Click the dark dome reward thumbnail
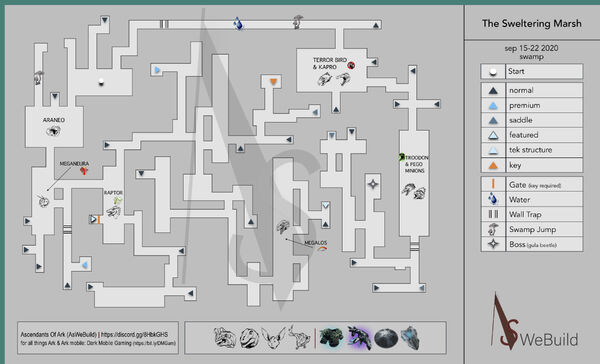This screenshot has height=364, width=600. (x=386, y=338)
